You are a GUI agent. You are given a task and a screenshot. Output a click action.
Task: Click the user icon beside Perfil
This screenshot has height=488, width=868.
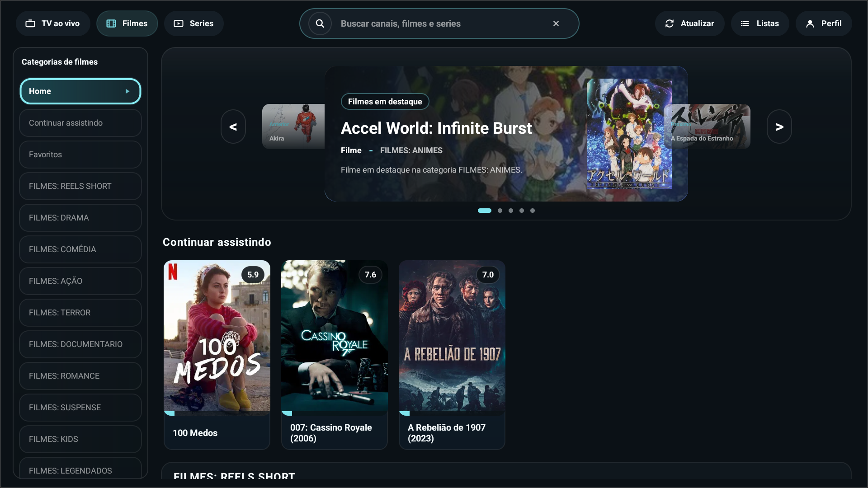[810, 23]
